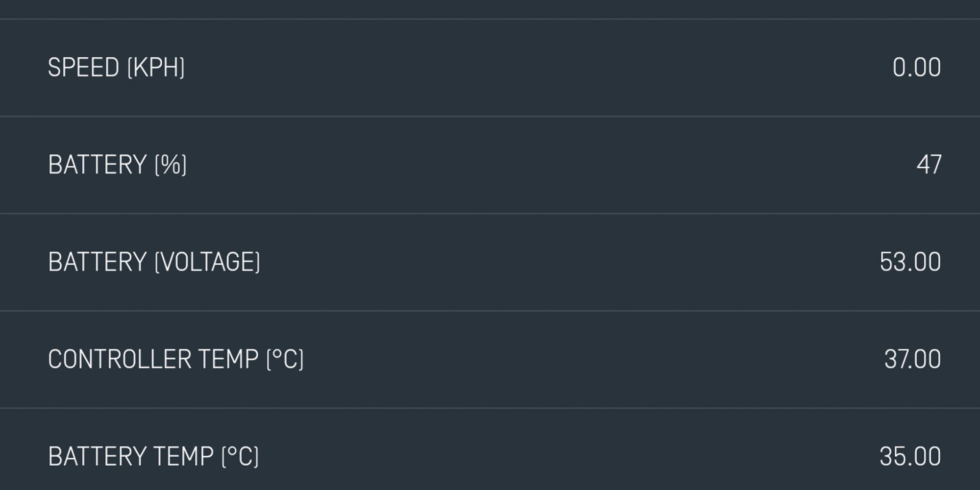980x490 pixels.
Task: Click the (°C) unit after CONTROLLER TEMP
Action: pos(285,359)
